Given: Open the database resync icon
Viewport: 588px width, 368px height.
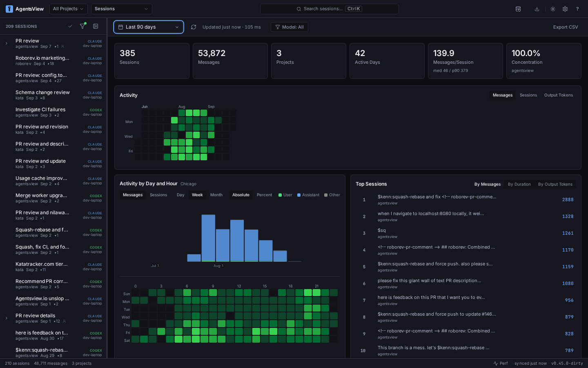Looking at the screenshot, I should point(518,9).
